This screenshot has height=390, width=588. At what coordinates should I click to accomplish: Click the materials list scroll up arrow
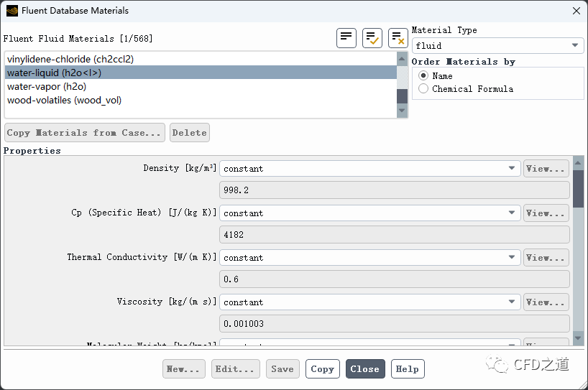(402, 58)
